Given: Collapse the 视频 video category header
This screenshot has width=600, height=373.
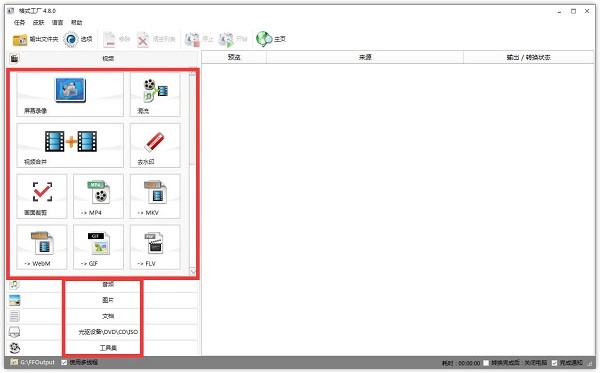Looking at the screenshot, I should pos(102,58).
